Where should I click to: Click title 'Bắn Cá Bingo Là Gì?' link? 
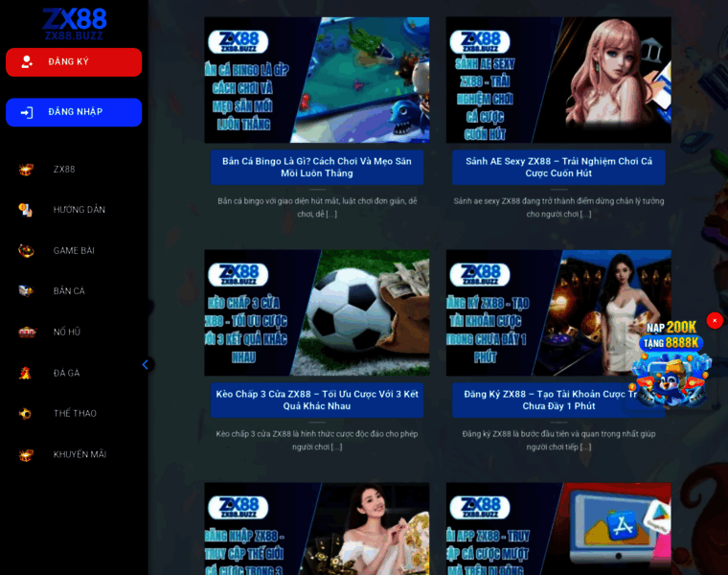point(317,167)
